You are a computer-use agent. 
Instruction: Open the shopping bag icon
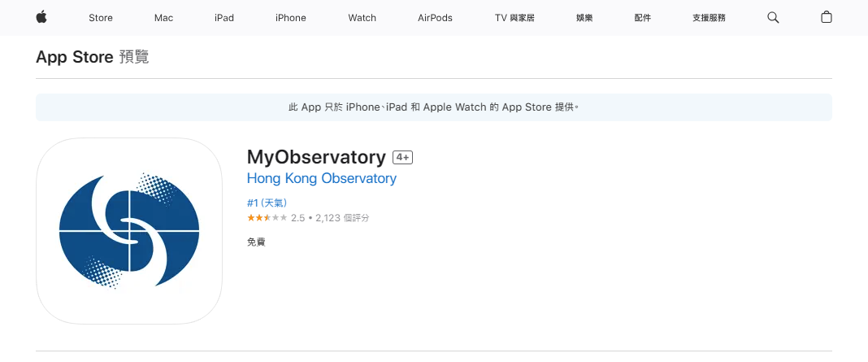pyautogui.click(x=826, y=17)
